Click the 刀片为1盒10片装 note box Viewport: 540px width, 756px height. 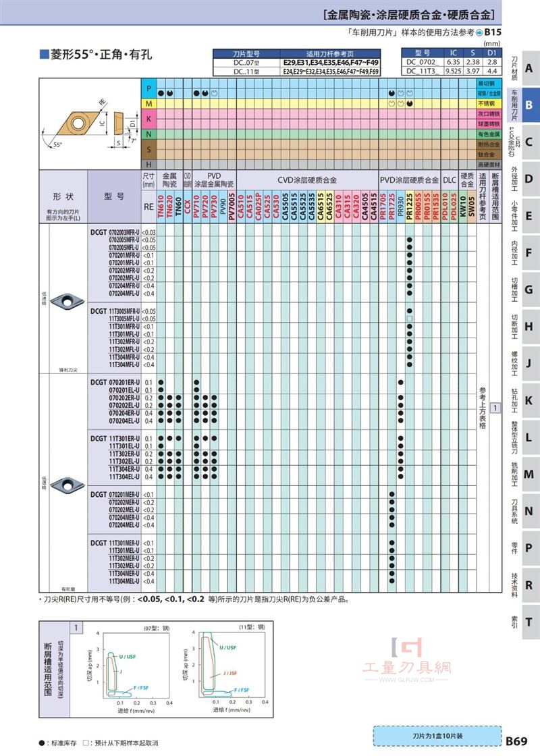[x=437, y=736]
